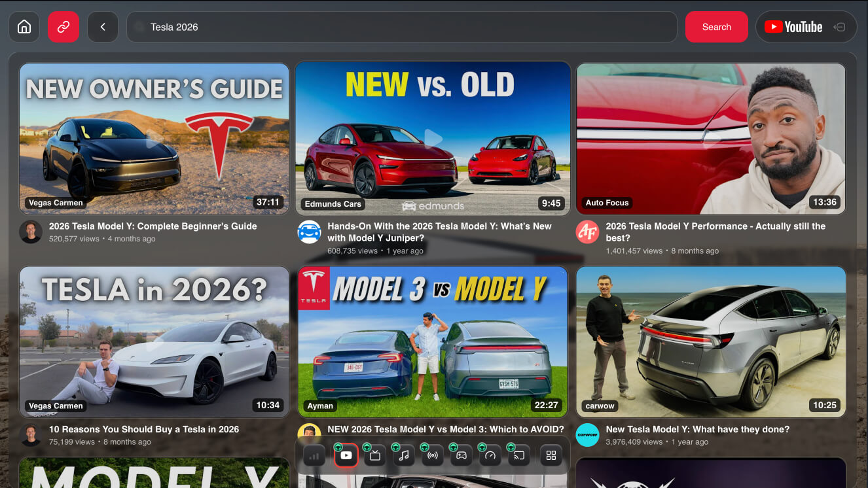This screenshot has width=868, height=488.
Task: Click the 10:34 duration badge
Action: tap(268, 405)
